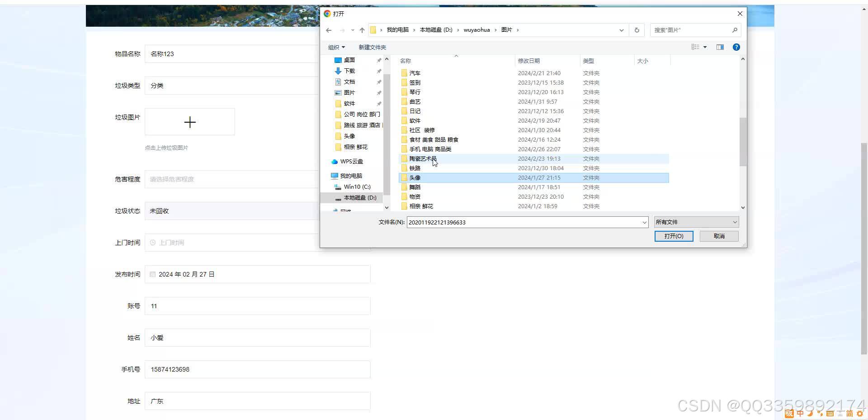Expand the address bar history dropdown
This screenshot has width=868, height=420.
(621, 30)
